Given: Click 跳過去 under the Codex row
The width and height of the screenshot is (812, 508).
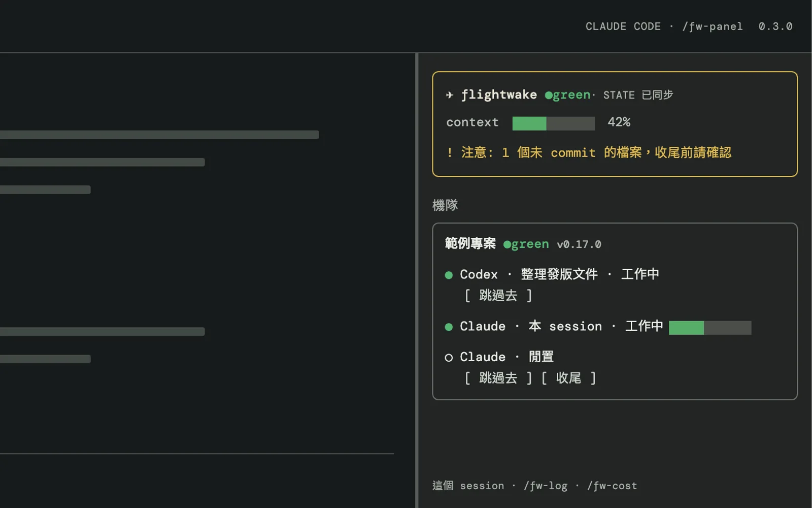Looking at the screenshot, I should pos(498,296).
